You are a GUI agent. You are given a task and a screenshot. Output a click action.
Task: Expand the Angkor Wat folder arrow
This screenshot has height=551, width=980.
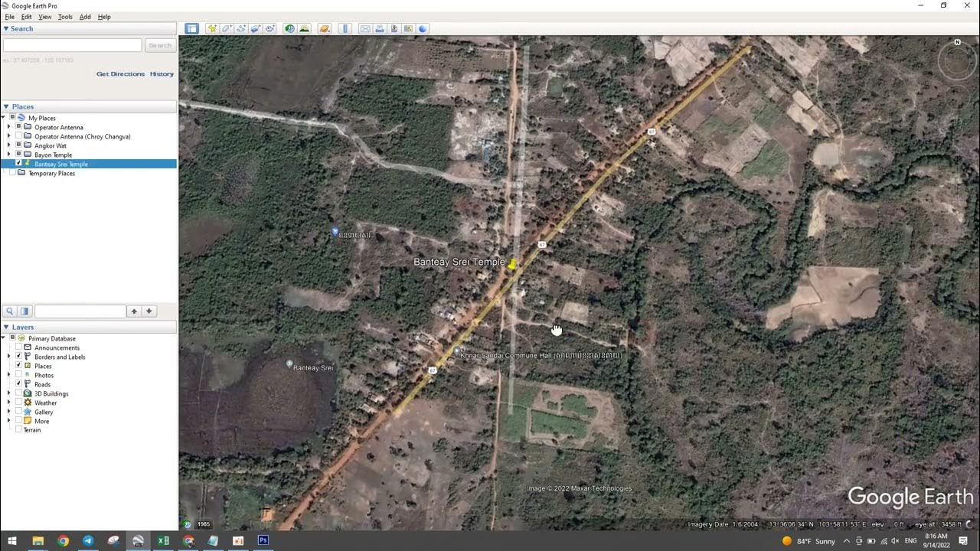(x=9, y=145)
